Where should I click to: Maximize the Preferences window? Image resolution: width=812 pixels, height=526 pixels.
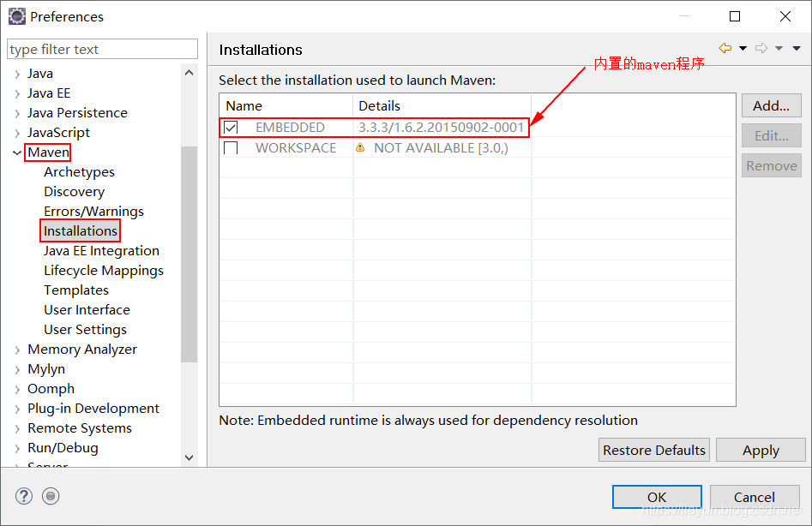734,16
